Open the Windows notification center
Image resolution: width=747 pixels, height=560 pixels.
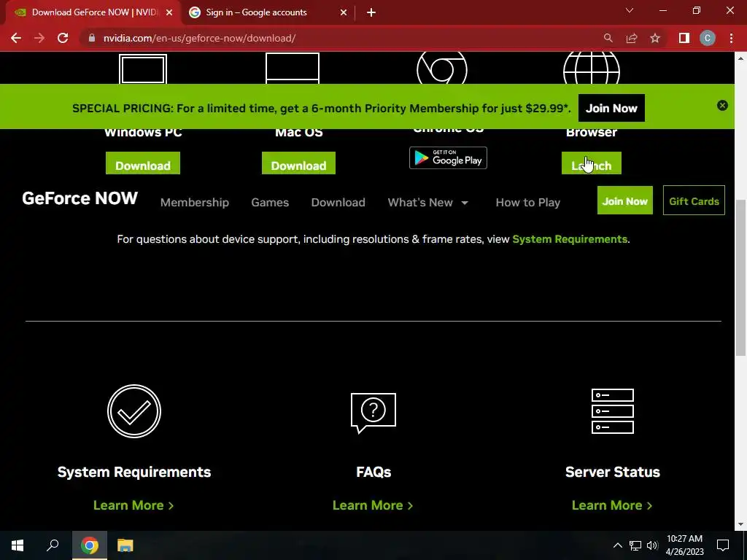pos(723,545)
